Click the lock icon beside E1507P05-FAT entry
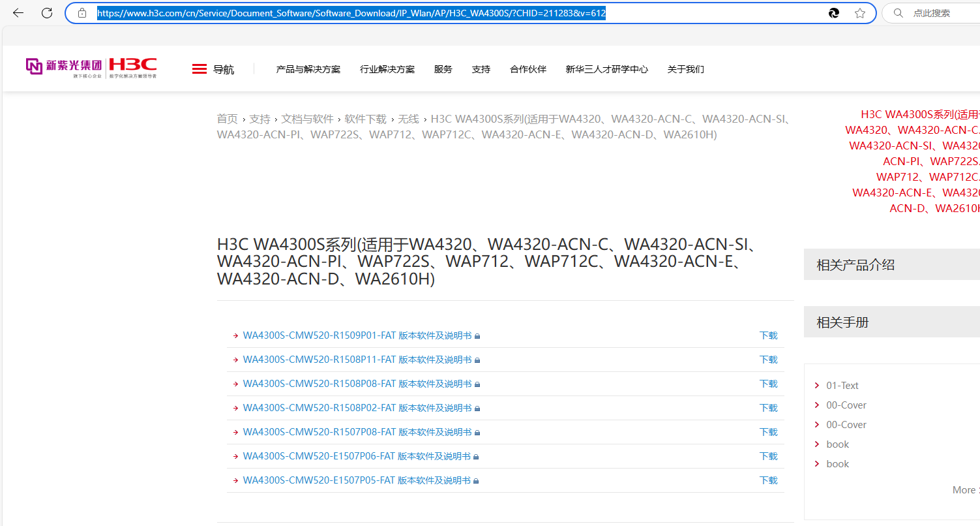Image resolution: width=980 pixels, height=526 pixels. point(476,481)
